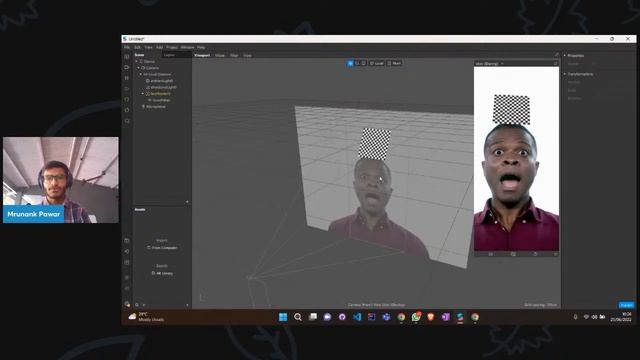Click the notification icon with yellow badge
This screenshot has width=640, height=360.
pos(127,304)
